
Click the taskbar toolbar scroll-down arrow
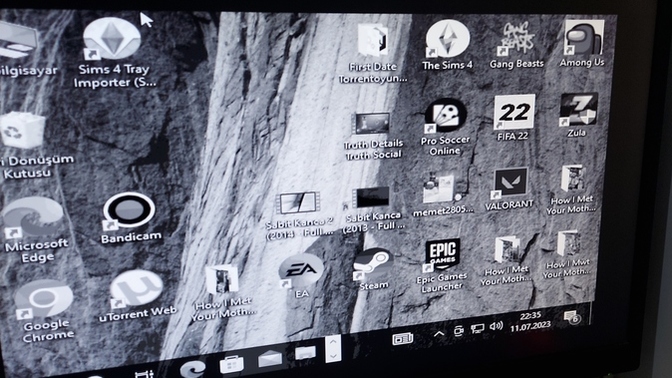333,356
